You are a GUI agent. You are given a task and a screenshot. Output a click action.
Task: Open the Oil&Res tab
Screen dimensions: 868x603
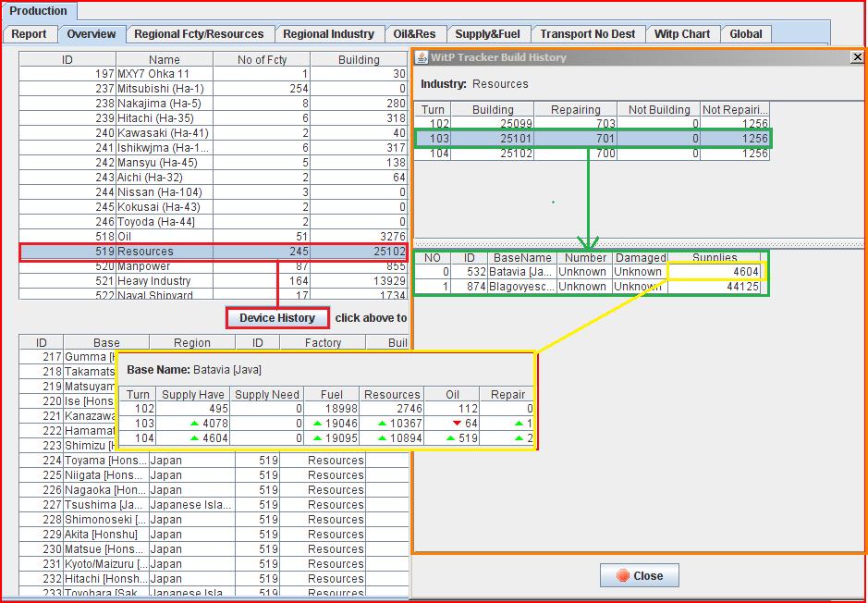(415, 34)
